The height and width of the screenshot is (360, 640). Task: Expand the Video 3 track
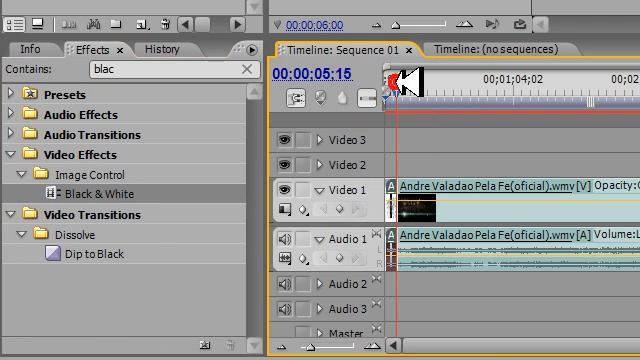click(x=320, y=140)
